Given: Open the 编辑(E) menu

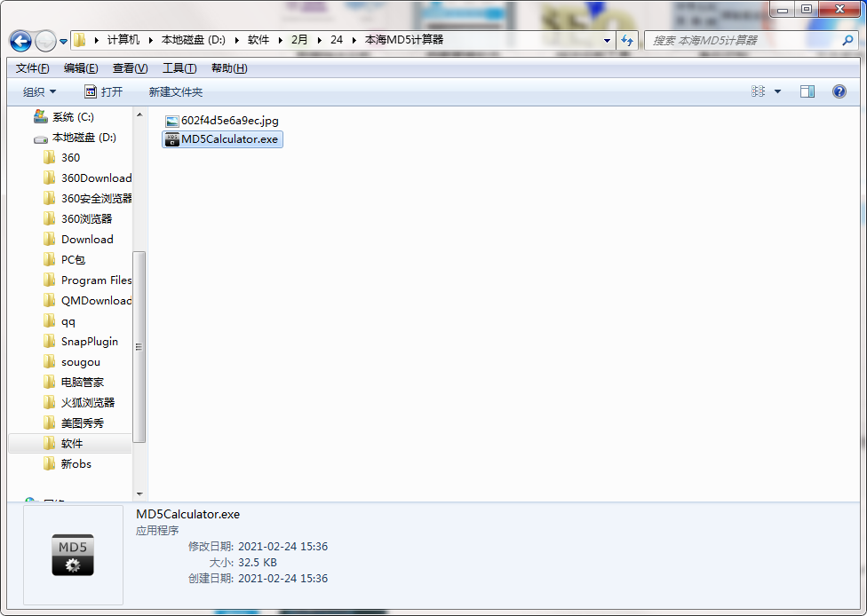Looking at the screenshot, I should point(81,68).
